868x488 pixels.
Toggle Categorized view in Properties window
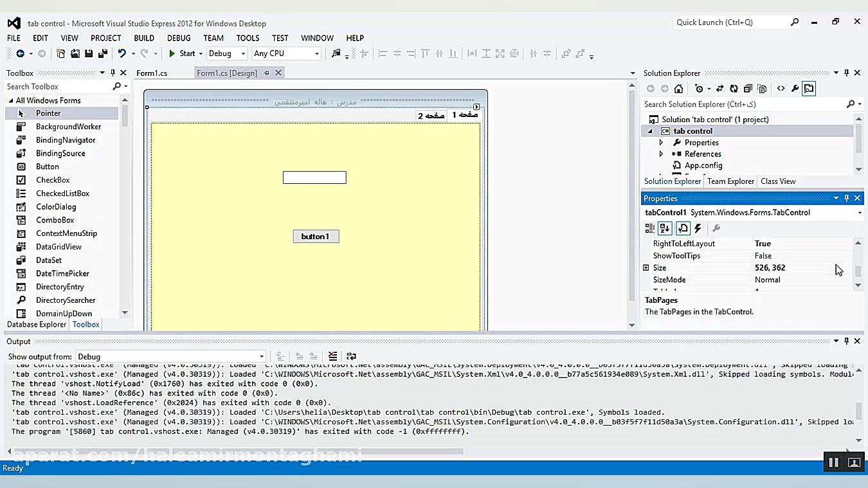(650, 228)
